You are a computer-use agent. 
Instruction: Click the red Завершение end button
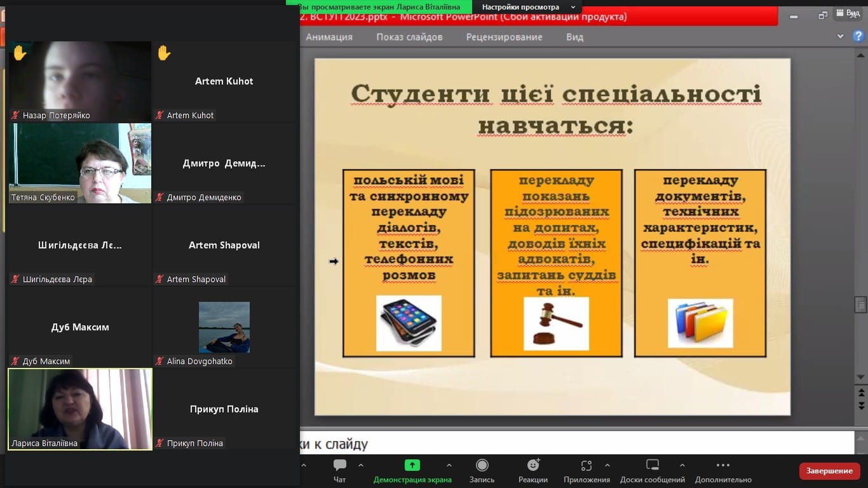[x=829, y=471]
